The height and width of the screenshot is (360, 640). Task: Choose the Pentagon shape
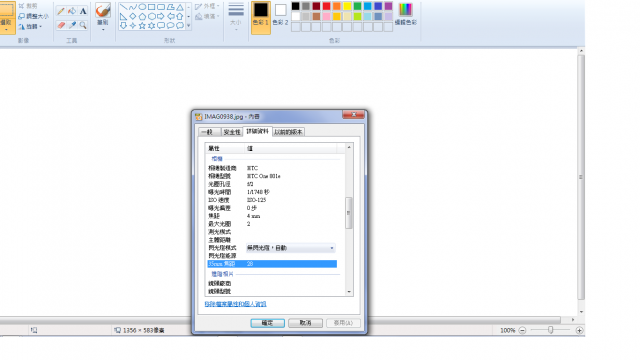[142, 16]
